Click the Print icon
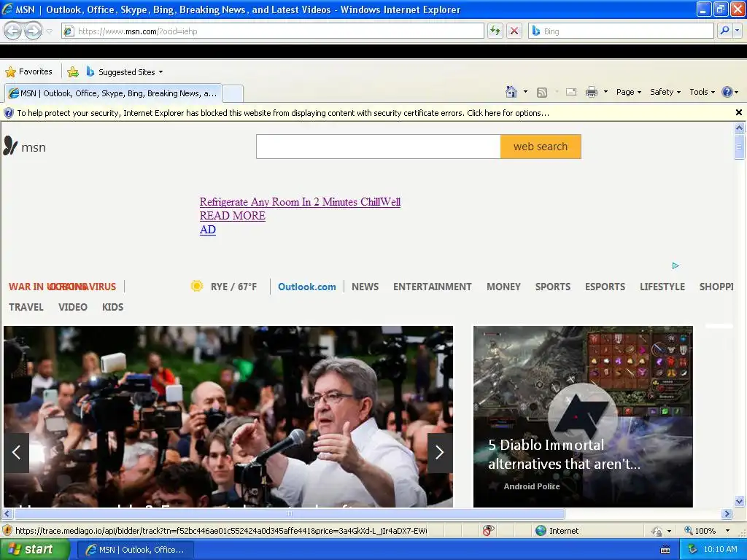Image resolution: width=747 pixels, height=560 pixels. coord(591,92)
